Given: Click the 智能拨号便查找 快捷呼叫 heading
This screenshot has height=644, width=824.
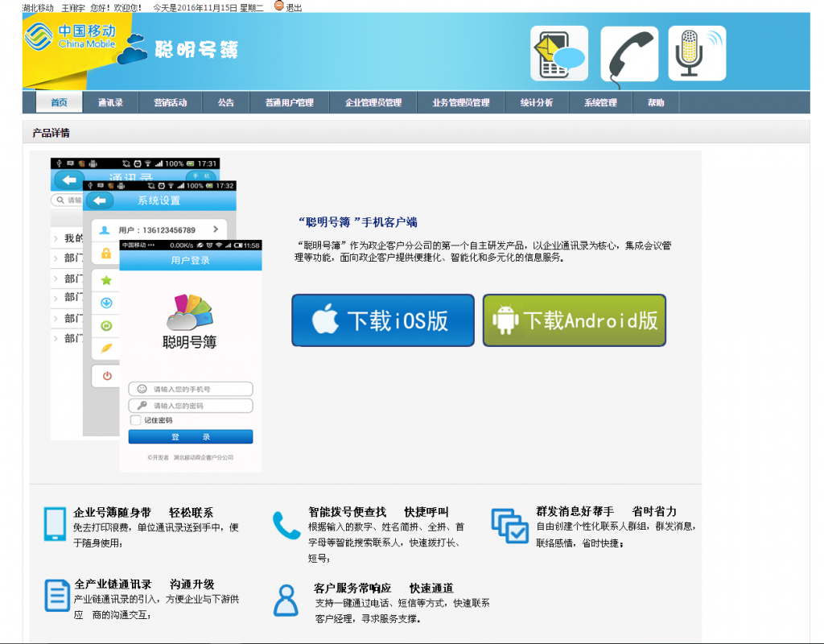Looking at the screenshot, I should pyautogui.click(x=378, y=512).
